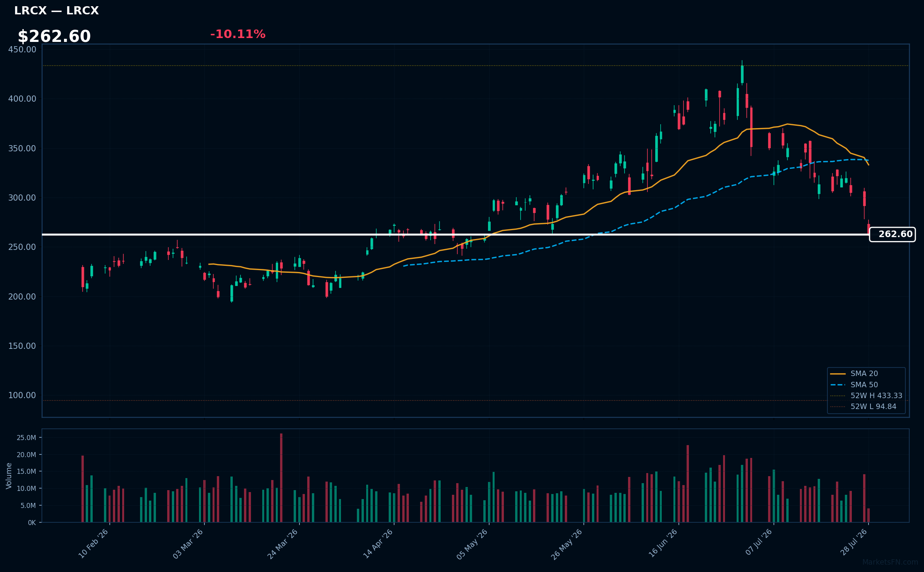This screenshot has width=924, height=572.
Task: Click the 300.00 price axis label
Action: pyautogui.click(x=22, y=198)
